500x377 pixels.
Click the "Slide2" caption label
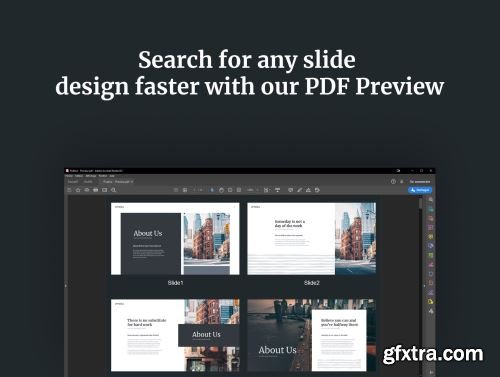312,283
